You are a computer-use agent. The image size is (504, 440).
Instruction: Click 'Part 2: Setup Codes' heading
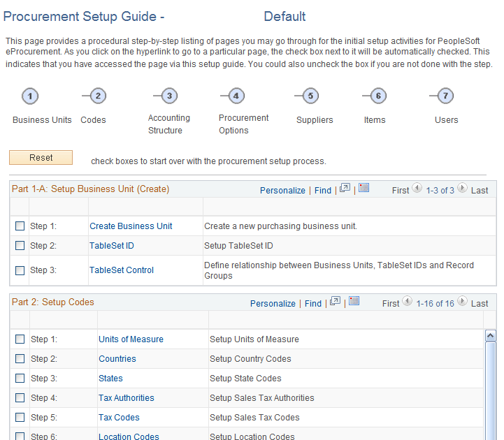(x=53, y=302)
